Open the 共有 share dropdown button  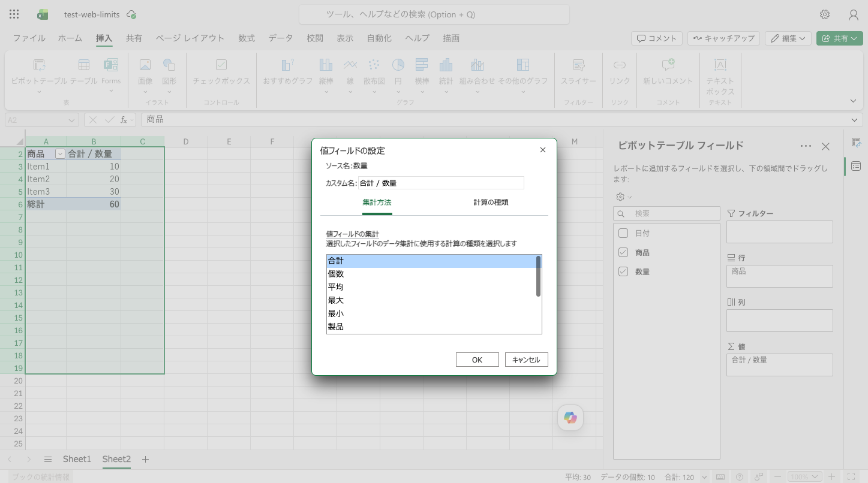tap(839, 38)
